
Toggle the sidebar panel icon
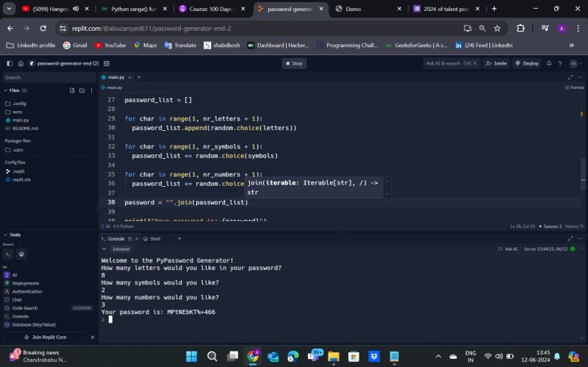[x=10, y=63]
